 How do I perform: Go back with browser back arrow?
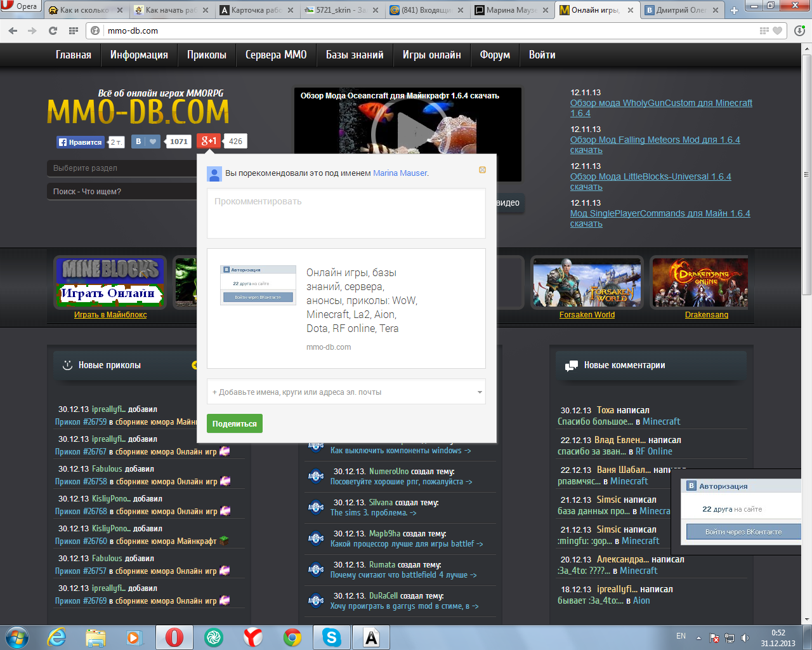pyautogui.click(x=13, y=30)
